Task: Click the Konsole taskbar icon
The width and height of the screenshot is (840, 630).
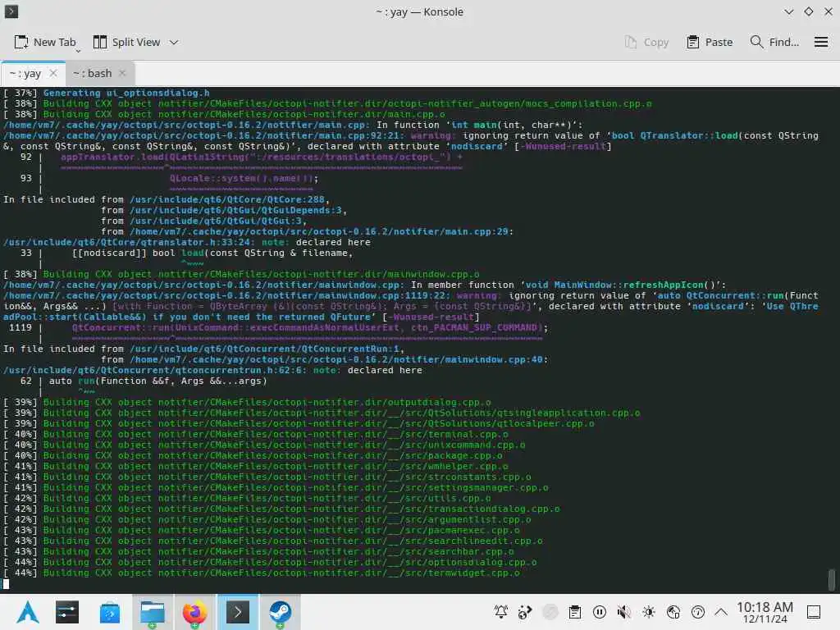Action: tap(237, 612)
